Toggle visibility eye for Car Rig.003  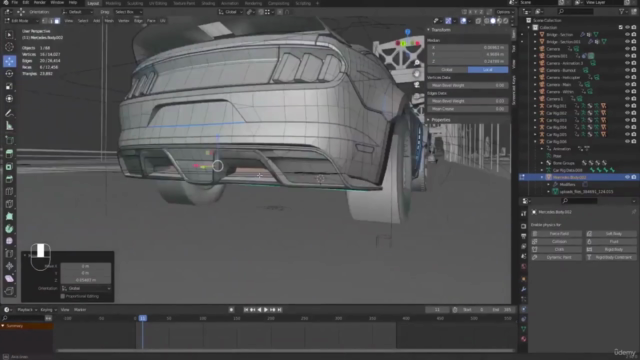coord(627,120)
